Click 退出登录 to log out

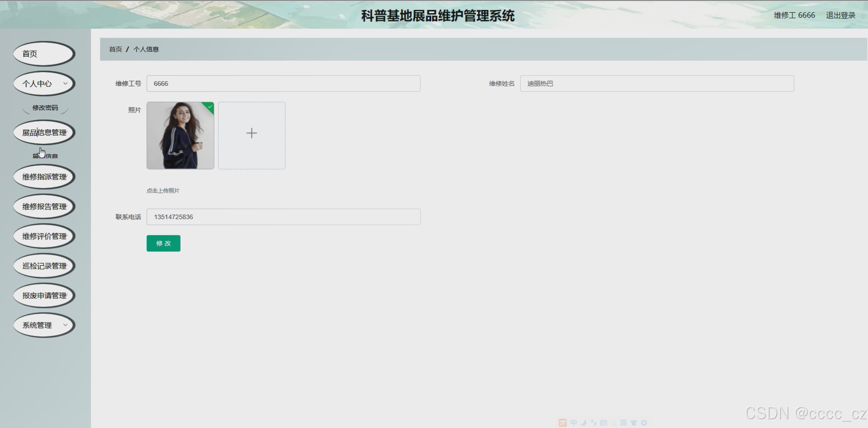(840, 15)
